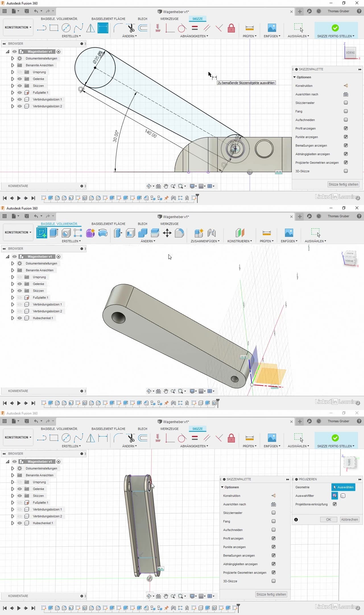Select the purple Form erstellen tool
The width and height of the screenshot is (364, 615).
point(90,233)
